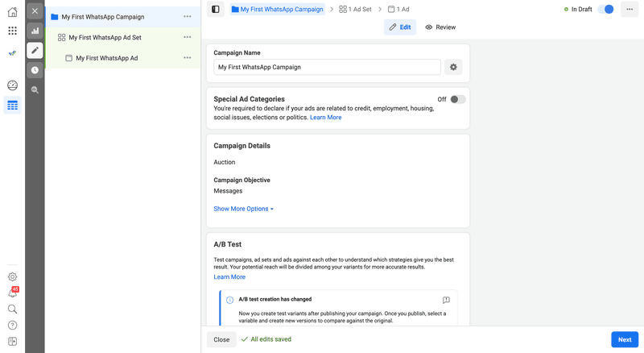Switch to the Edit tab
Image resolution: width=644 pixels, height=353 pixels.
tap(400, 27)
